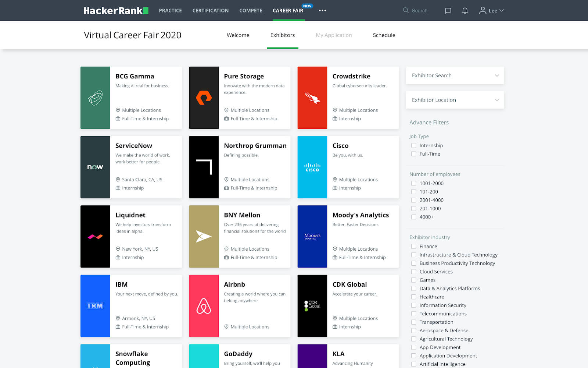
Task: Toggle Information Security filter
Action: pyautogui.click(x=414, y=305)
